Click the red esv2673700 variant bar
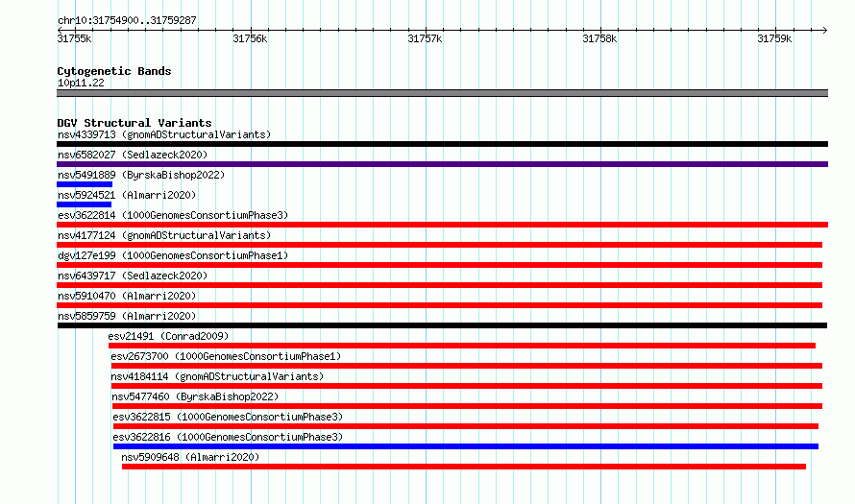Viewport: 855px width, 504px height. pyautogui.click(x=467, y=366)
